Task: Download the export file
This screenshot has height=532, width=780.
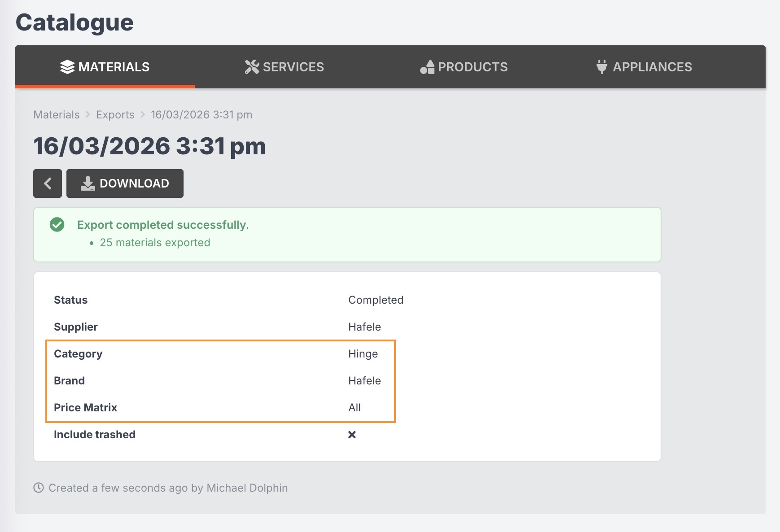Action: tap(125, 183)
